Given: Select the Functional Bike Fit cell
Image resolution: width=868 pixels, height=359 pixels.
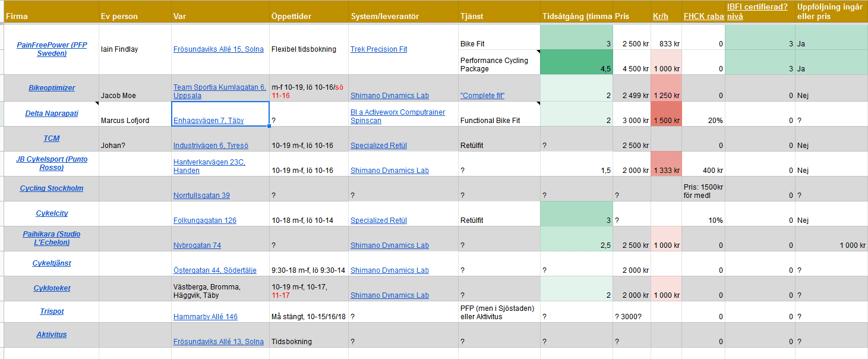Looking at the screenshot, I should (499, 114).
